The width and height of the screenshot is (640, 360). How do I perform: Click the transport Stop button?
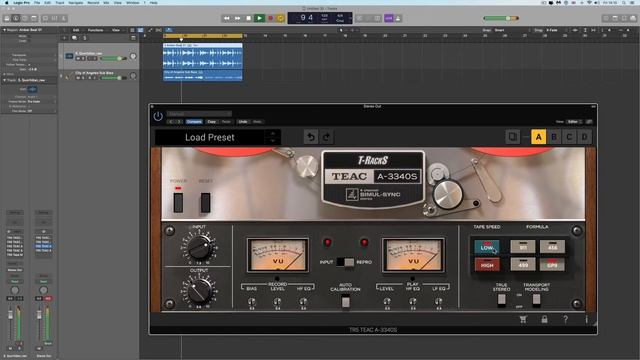pos(249,18)
